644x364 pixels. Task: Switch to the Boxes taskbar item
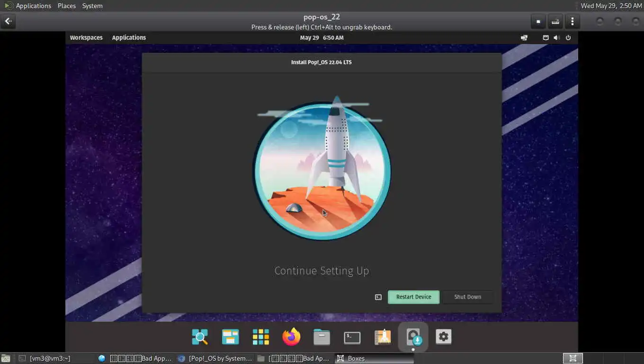374,358
